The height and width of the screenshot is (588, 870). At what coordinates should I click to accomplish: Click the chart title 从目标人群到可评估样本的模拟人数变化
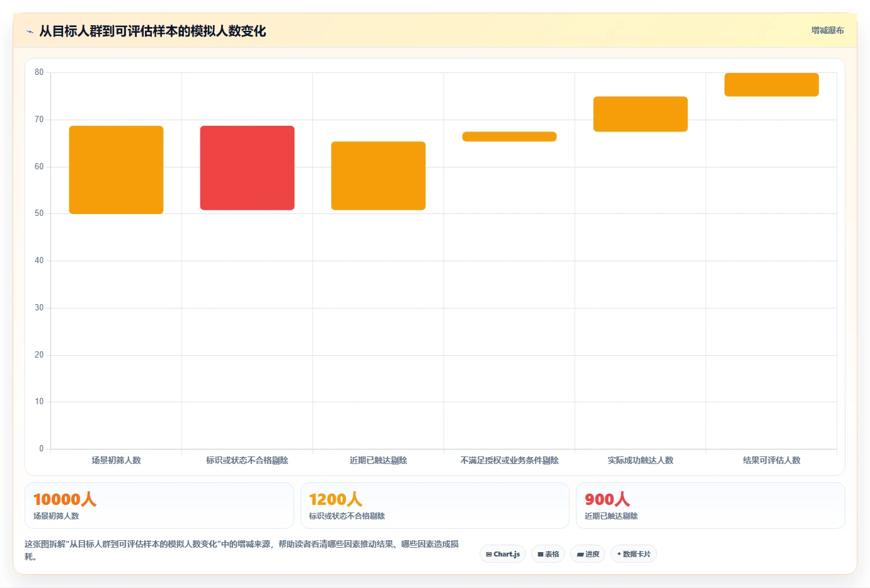point(152,31)
